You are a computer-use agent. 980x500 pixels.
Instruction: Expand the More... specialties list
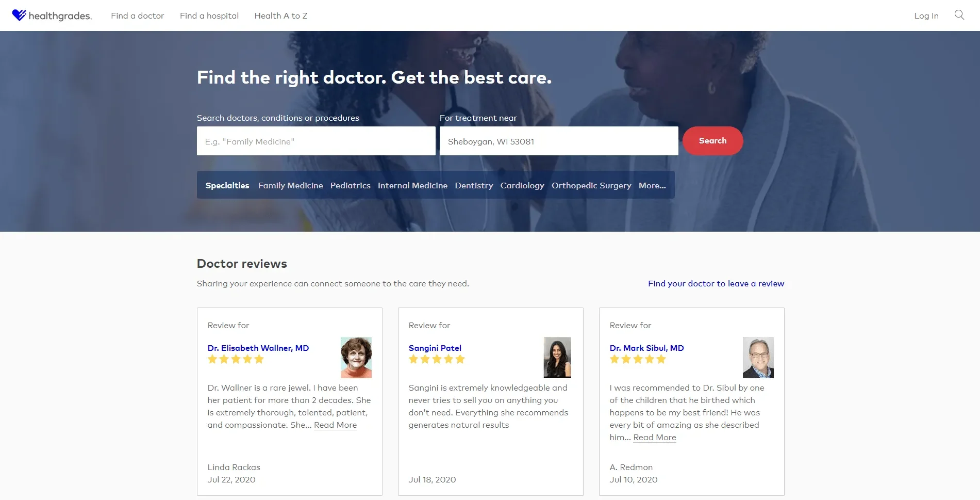(x=652, y=185)
